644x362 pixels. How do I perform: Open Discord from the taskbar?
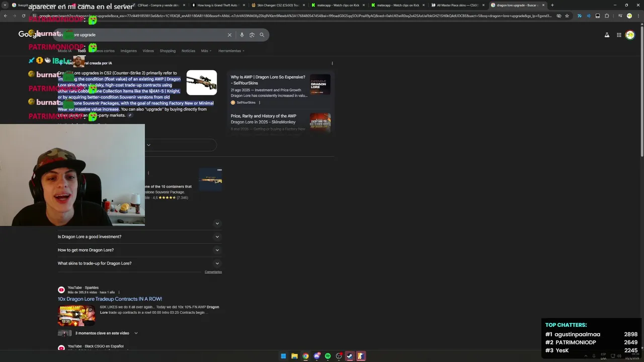click(x=316, y=356)
